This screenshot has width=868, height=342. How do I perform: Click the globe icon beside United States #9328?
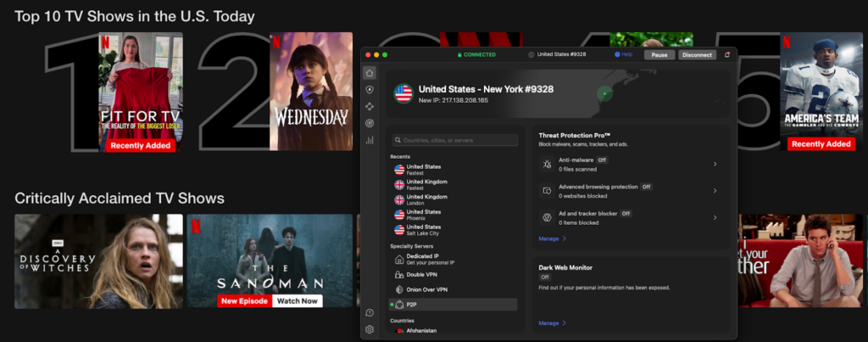tap(531, 55)
